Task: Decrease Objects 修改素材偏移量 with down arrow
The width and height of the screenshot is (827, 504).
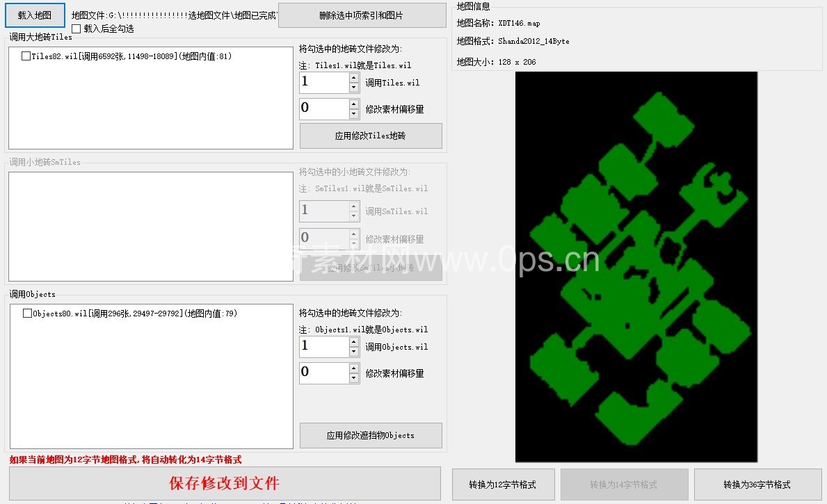Action: tap(354, 378)
